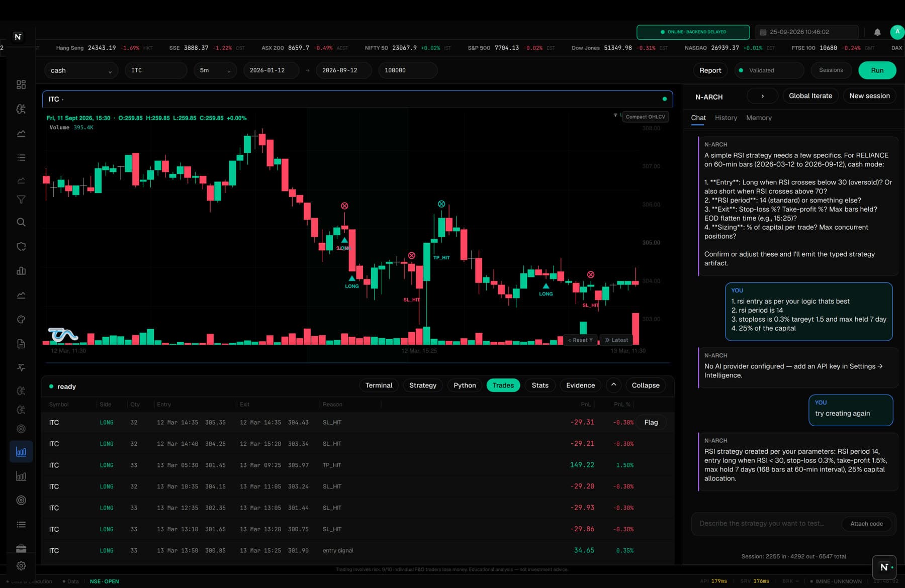Switch to the Memory tab
This screenshot has height=588, width=905.
pyautogui.click(x=759, y=118)
